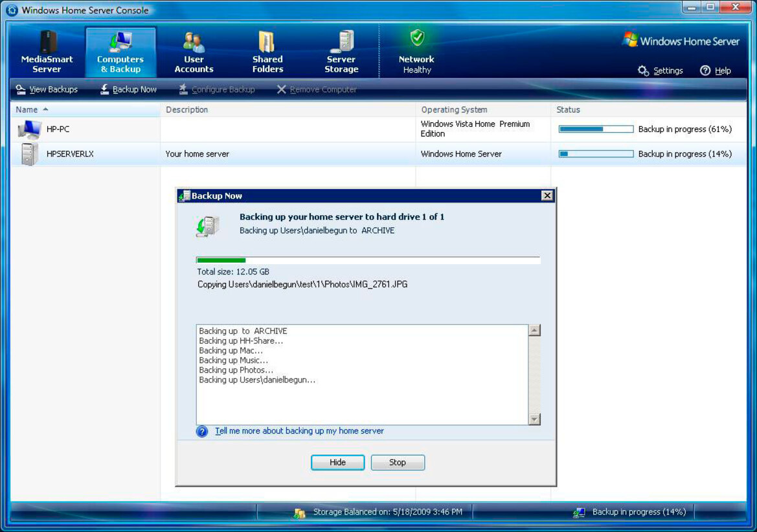Click 'Backing up to ARCHIVE' log line
This screenshot has height=532, width=757.
[243, 331]
